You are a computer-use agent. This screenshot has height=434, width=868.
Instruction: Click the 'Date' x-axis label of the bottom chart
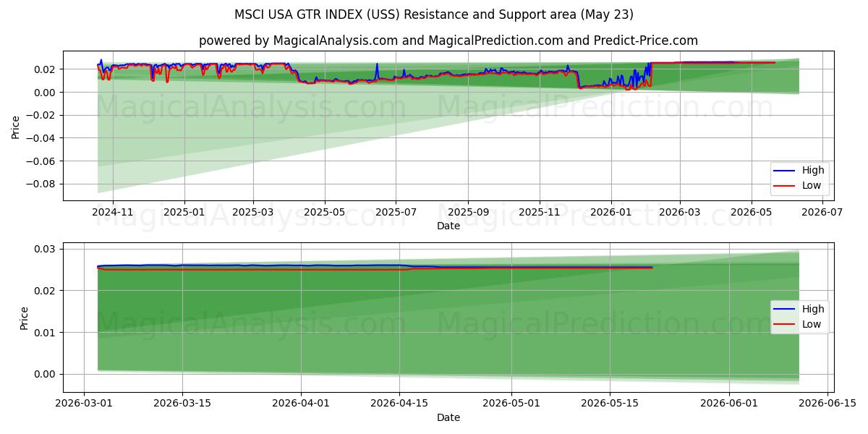tap(448, 418)
